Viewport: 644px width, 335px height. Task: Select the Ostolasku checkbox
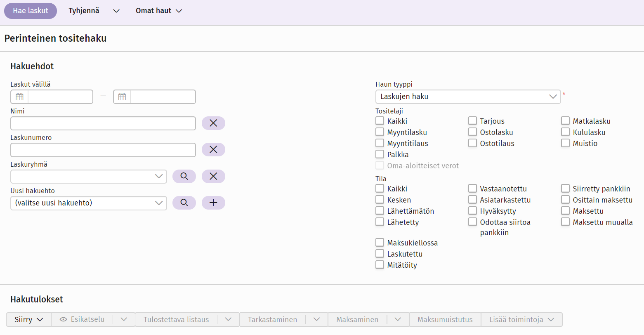[x=473, y=132]
